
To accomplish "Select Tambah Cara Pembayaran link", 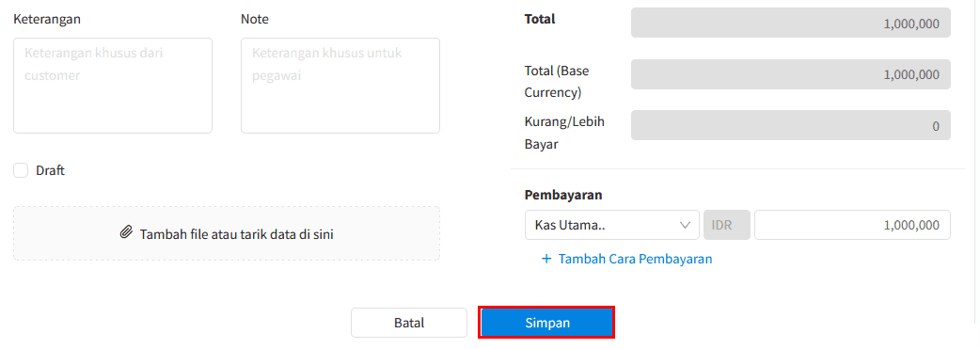I will 636,259.
